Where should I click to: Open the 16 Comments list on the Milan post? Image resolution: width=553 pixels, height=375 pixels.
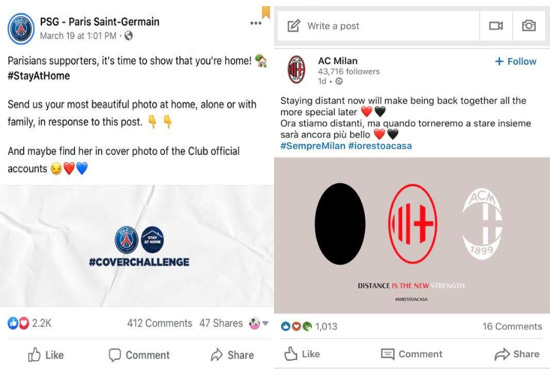coord(512,326)
